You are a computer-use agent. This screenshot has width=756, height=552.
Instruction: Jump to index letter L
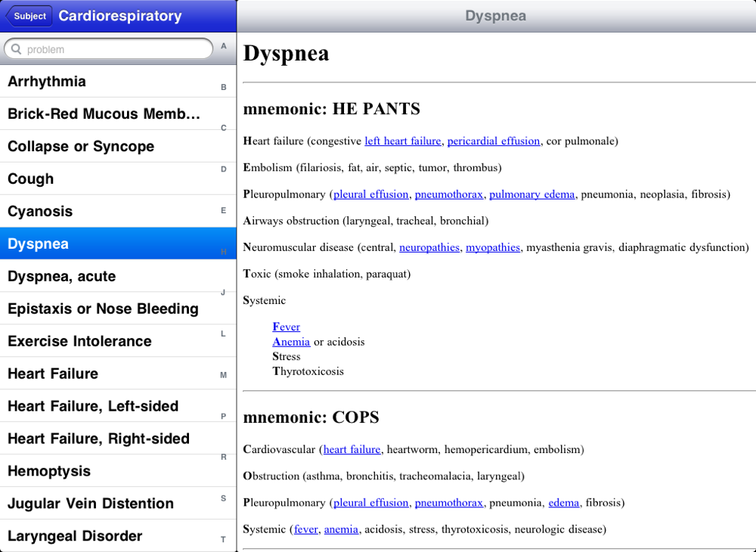pos(223,333)
